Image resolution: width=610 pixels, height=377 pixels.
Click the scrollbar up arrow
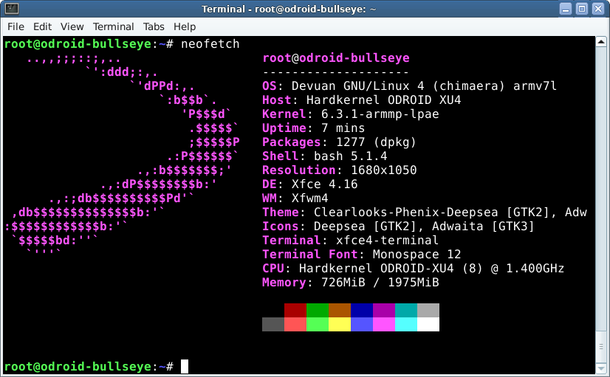[x=601, y=41]
